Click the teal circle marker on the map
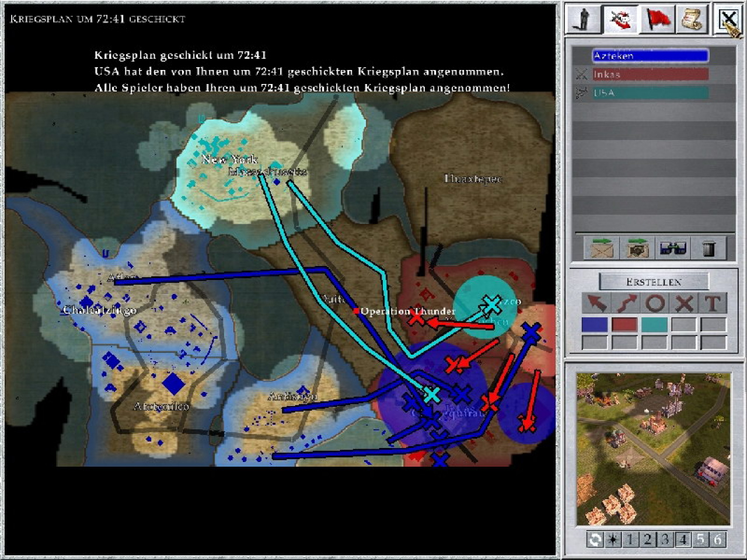Screen dimensions: 747x560 click(x=485, y=308)
